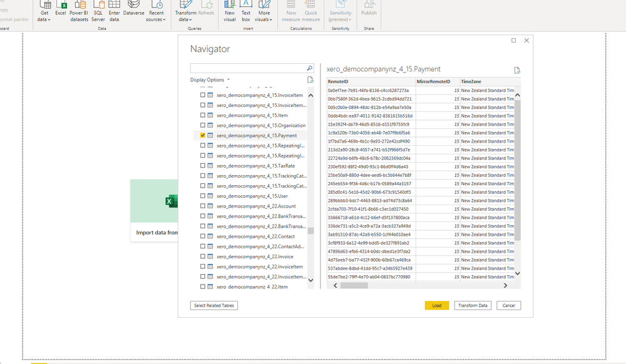Click refresh preview icon above data table

[x=517, y=71]
